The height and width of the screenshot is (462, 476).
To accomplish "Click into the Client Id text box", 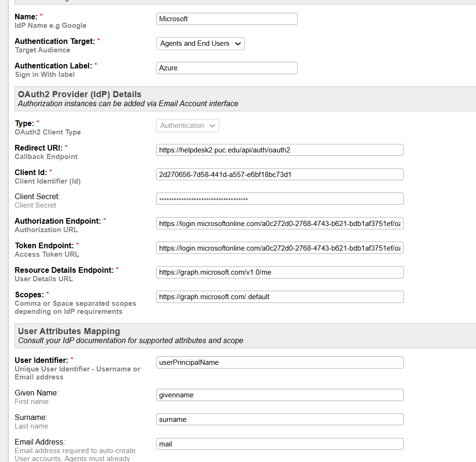I will [279, 175].
